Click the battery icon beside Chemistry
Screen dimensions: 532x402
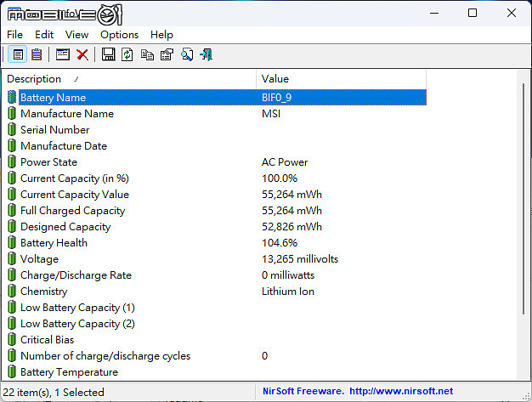(12, 291)
